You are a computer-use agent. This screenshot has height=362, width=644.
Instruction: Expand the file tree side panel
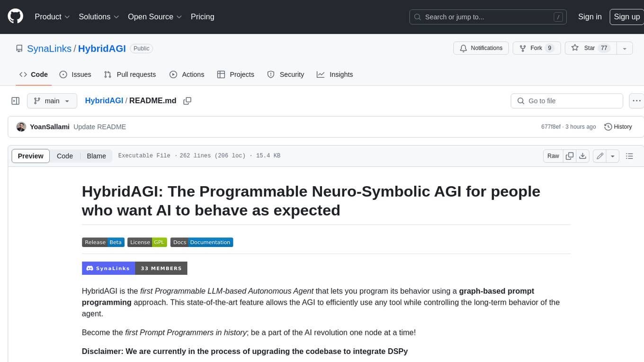tap(16, 101)
